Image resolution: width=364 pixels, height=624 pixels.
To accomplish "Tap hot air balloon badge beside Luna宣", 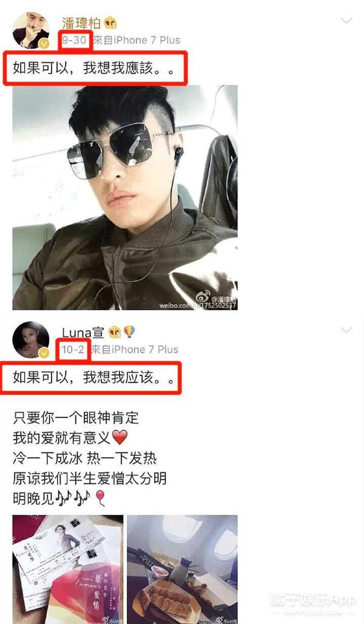I will 129,332.
